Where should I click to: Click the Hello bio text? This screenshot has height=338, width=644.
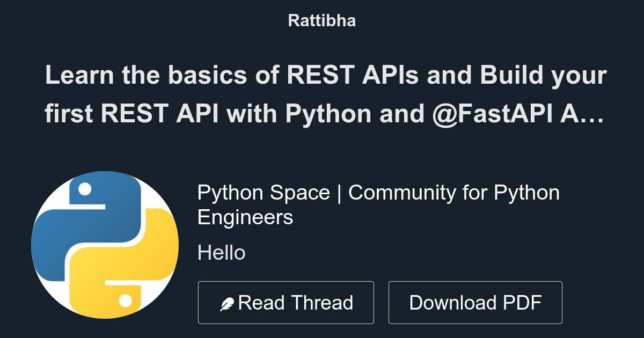click(222, 252)
